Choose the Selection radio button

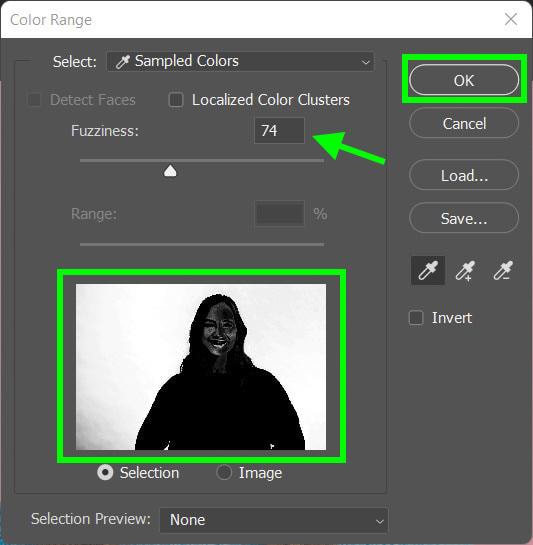pos(105,473)
